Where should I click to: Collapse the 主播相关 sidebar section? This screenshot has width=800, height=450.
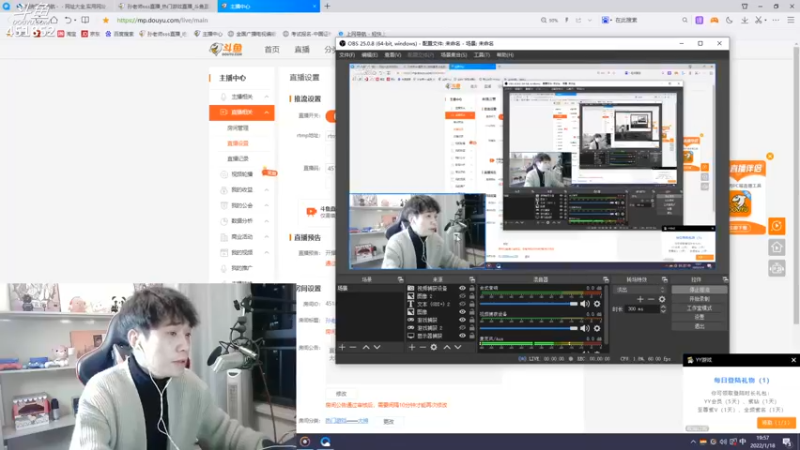(x=266, y=97)
